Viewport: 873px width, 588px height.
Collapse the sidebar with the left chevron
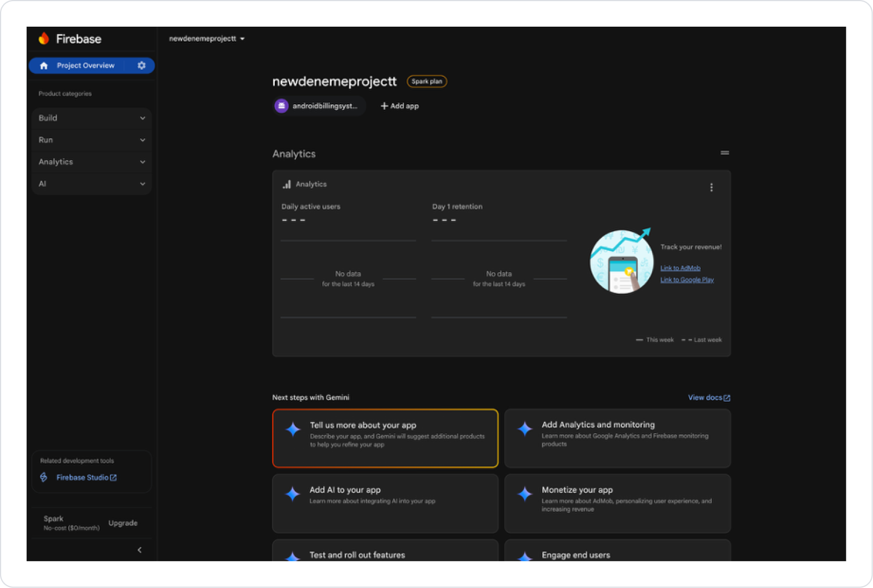tap(139, 550)
